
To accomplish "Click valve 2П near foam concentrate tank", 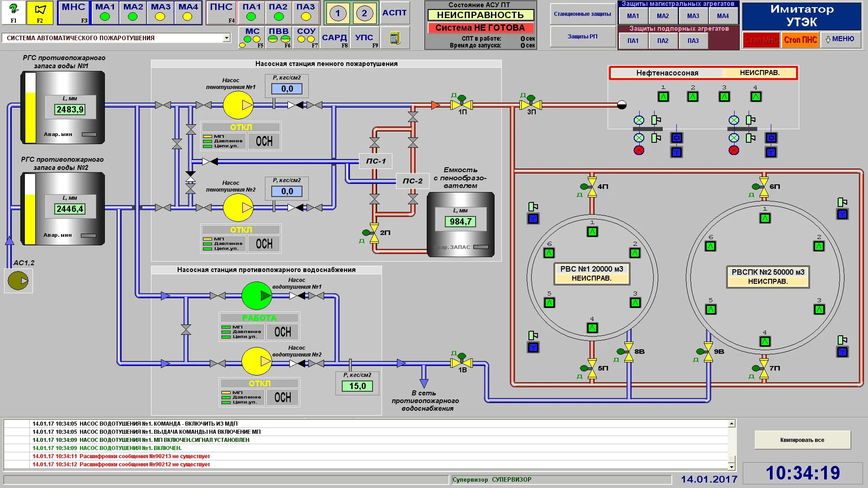I will click(x=374, y=233).
